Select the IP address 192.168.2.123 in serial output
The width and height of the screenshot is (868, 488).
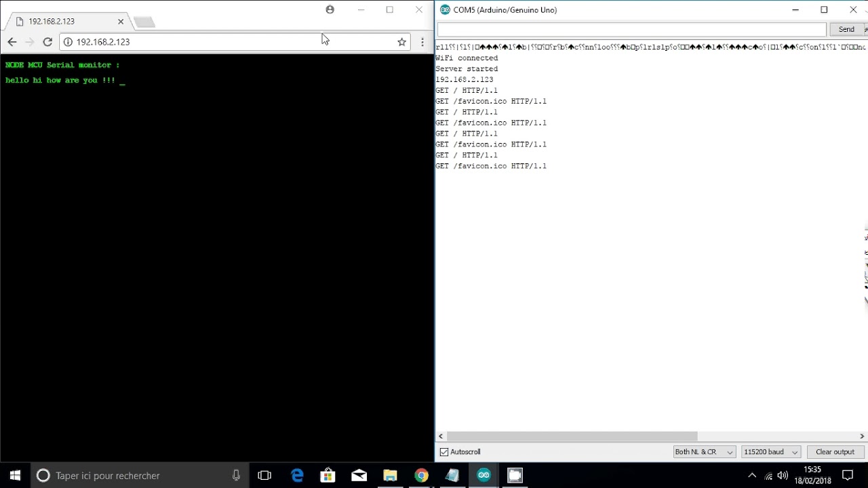(465, 80)
